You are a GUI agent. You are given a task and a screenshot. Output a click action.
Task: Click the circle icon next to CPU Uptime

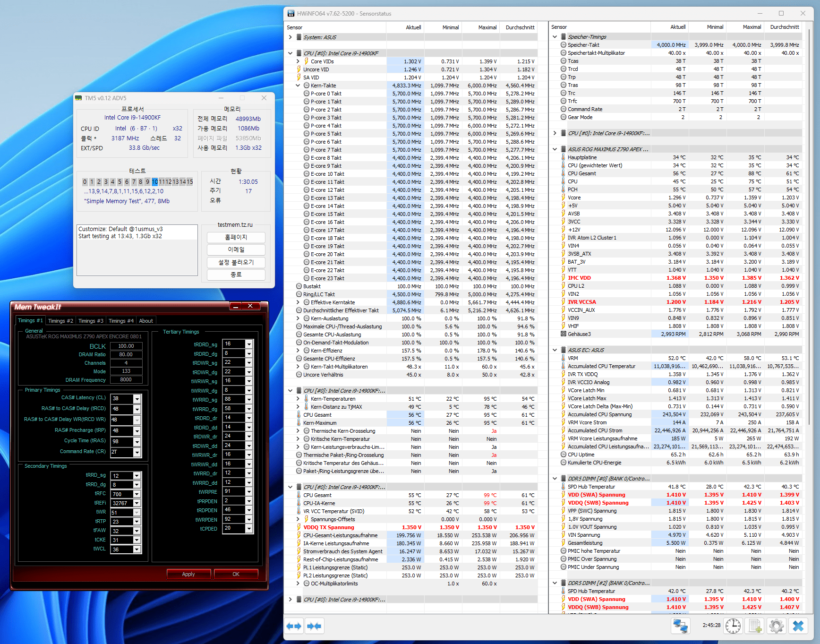coord(563,455)
